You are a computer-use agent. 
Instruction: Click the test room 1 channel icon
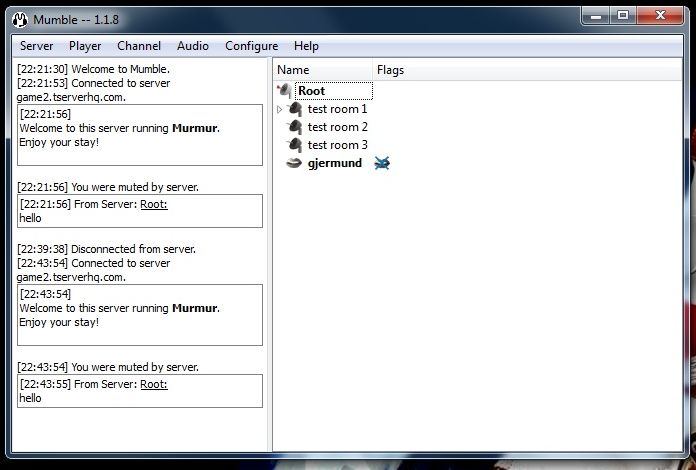[294, 109]
